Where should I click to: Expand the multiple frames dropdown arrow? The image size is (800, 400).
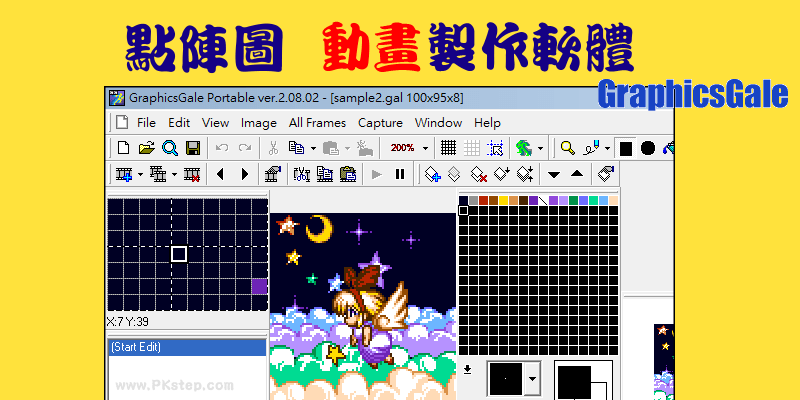click(174, 175)
